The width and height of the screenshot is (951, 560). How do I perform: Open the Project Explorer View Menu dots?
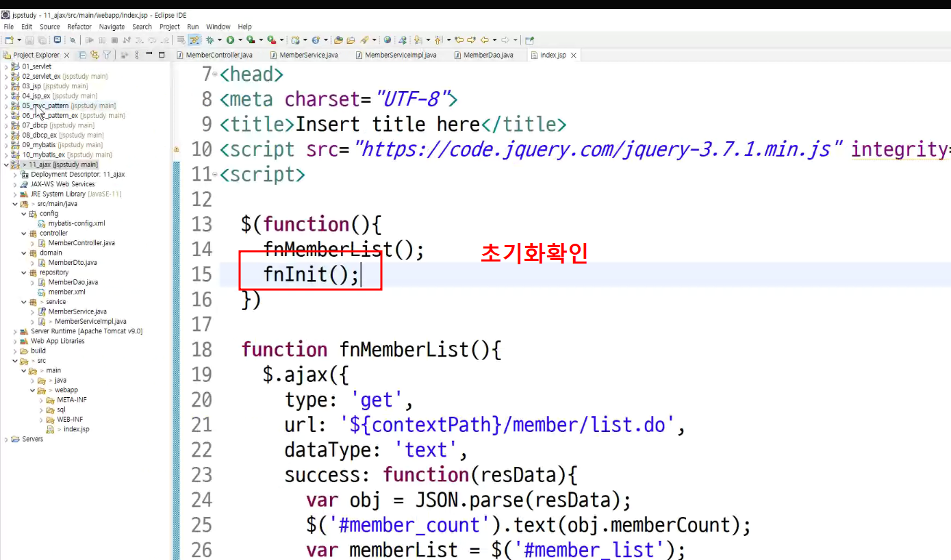point(137,55)
